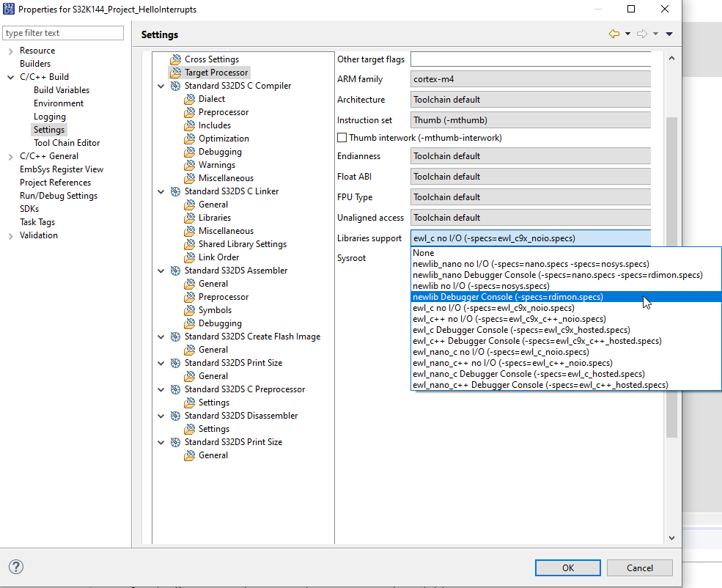This screenshot has width=722, height=588.
Task: Enable the Thumb interwork checkbox
Action: (x=342, y=138)
